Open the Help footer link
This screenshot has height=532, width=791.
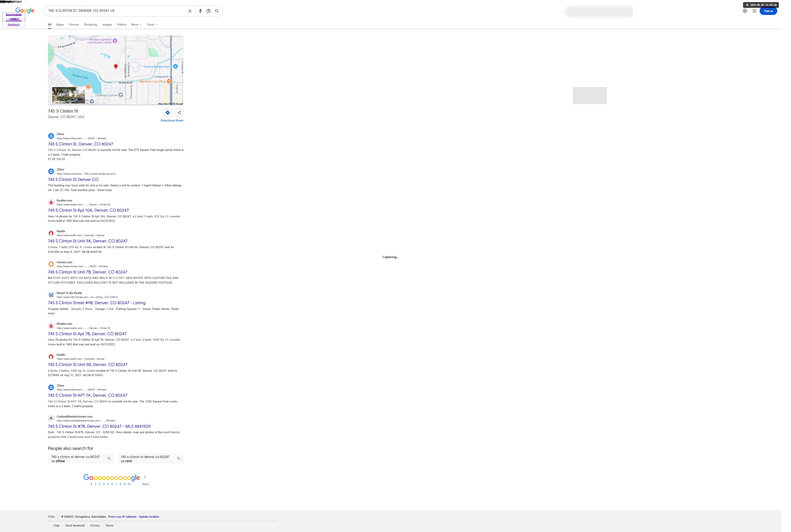pyautogui.click(x=56, y=526)
